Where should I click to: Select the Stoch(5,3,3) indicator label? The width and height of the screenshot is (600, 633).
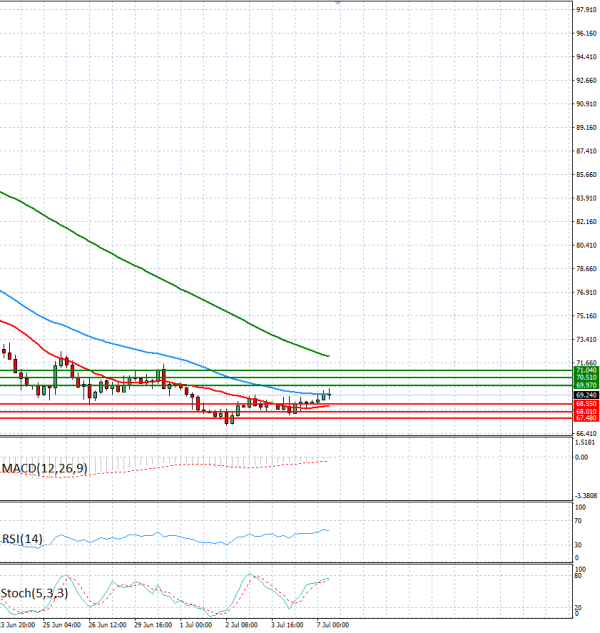coord(34,593)
